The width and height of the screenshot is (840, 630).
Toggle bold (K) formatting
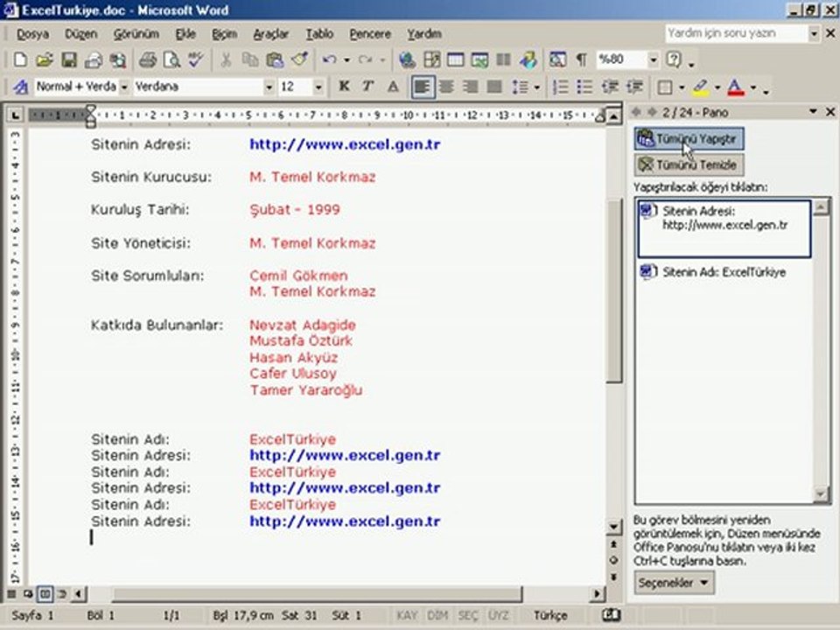(x=344, y=87)
